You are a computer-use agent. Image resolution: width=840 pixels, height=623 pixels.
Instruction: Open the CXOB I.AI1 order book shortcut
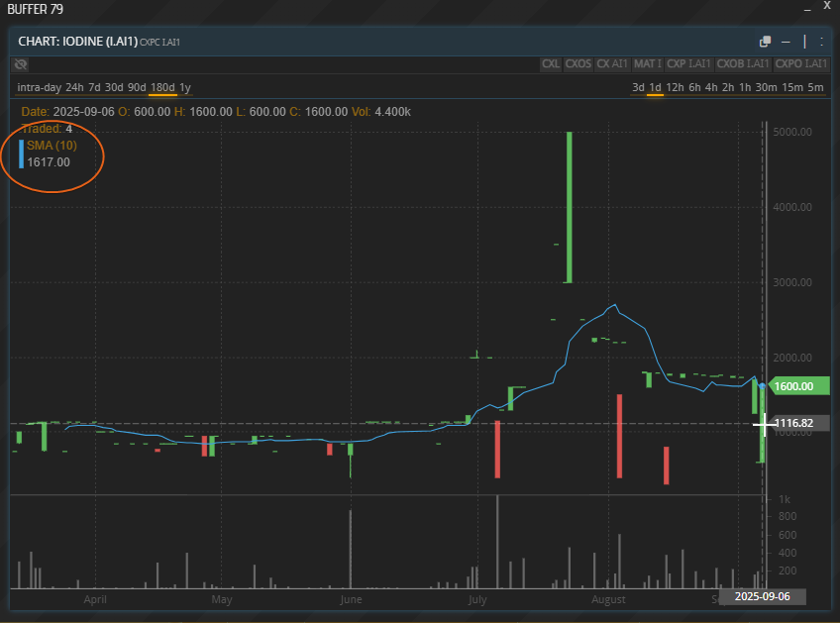click(x=743, y=64)
